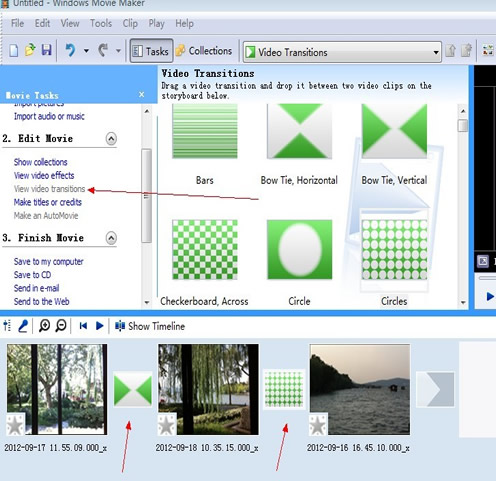
Task: Click the Zoom Out magnifier icon
Action: [x=61, y=326]
